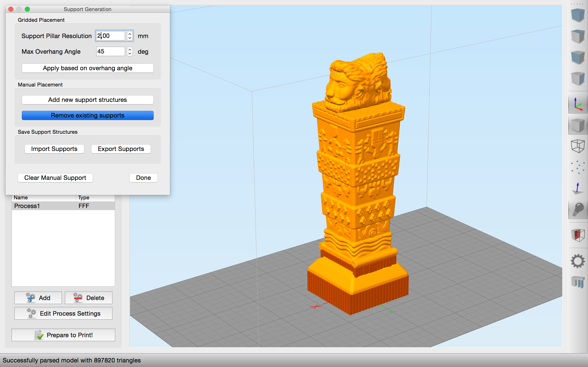Screen dimensions: 588x367
Task: Select Add new support structures
Action: (88, 100)
